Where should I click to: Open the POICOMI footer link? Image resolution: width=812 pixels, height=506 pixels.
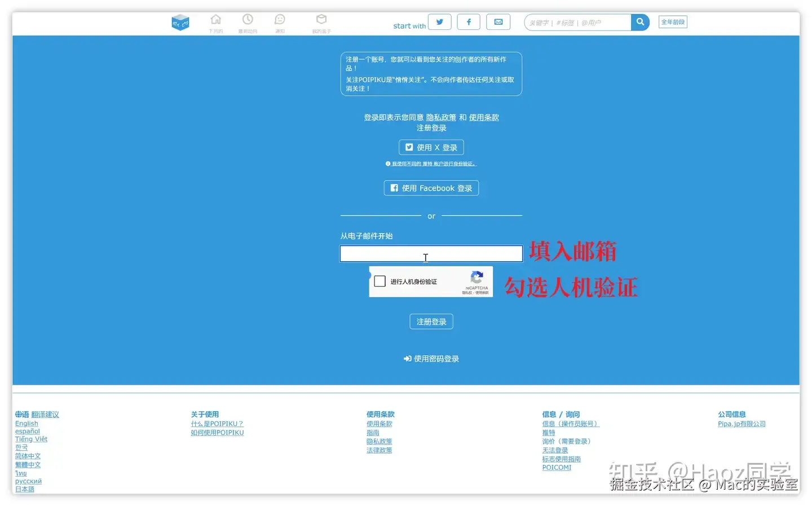point(557,468)
